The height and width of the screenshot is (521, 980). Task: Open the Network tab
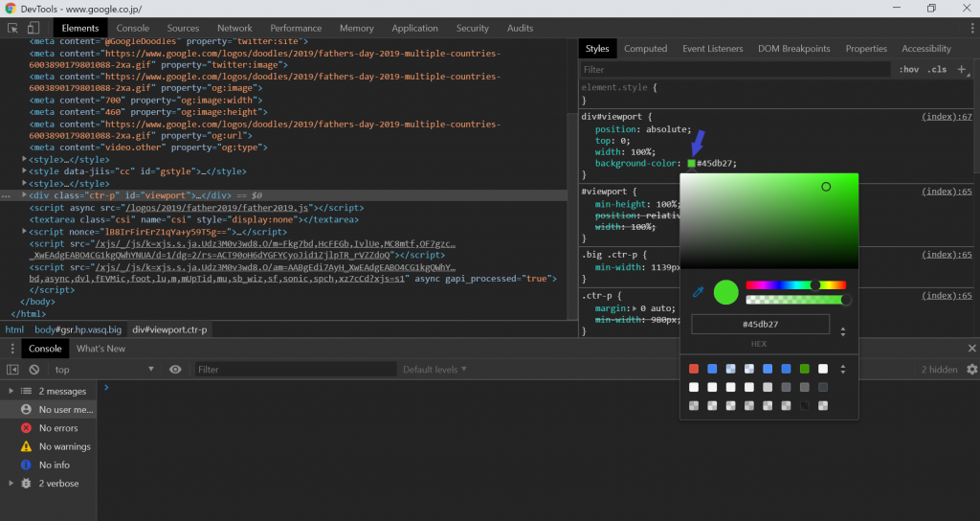click(234, 28)
